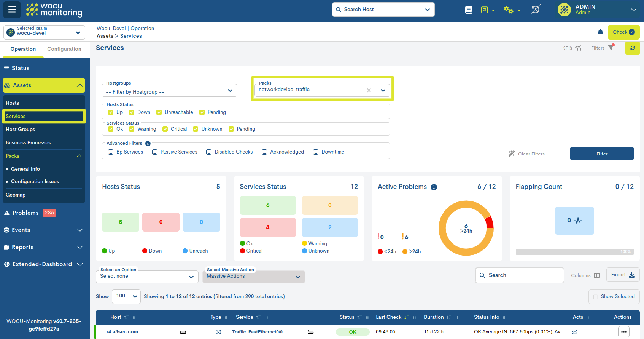Viewport: 644px width, 339px height.
Task: Click the hamburger menu icon
Action: (12, 10)
